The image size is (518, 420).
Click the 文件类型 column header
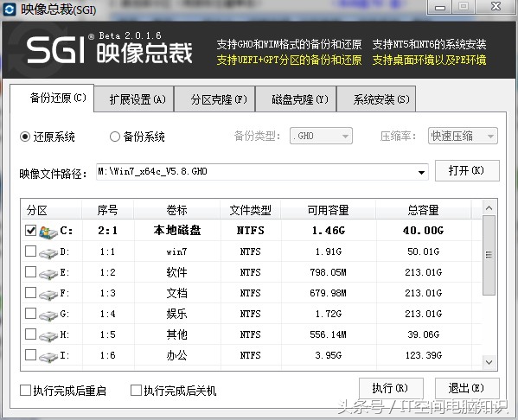(251, 210)
